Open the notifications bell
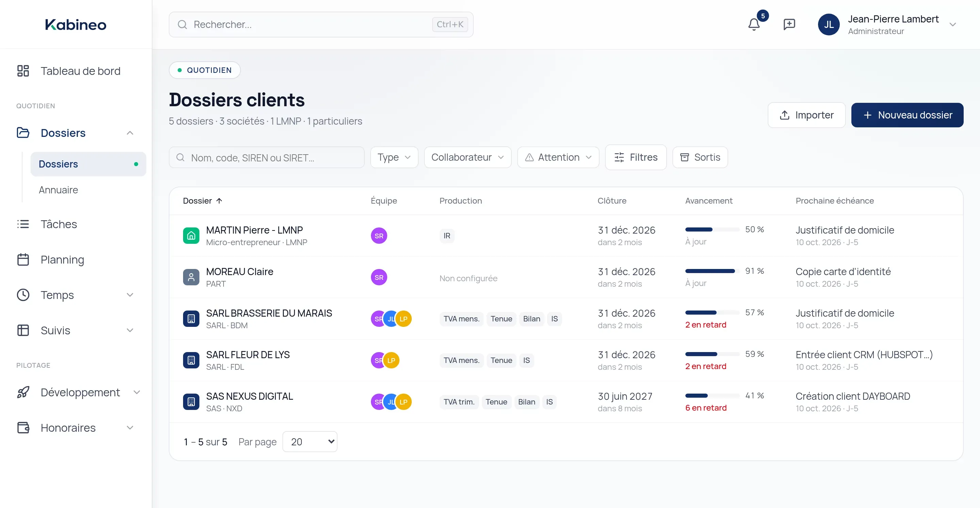The width and height of the screenshot is (980, 508). tap(754, 25)
